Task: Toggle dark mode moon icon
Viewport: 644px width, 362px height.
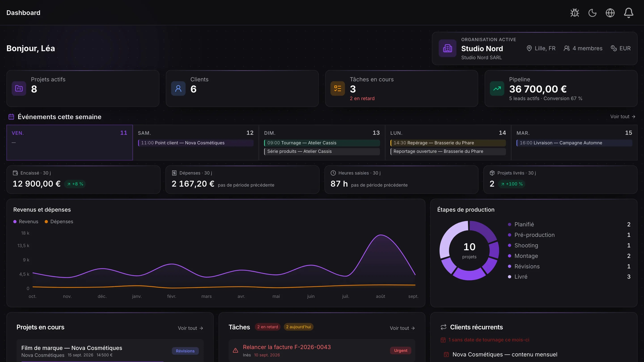Action: point(592,13)
